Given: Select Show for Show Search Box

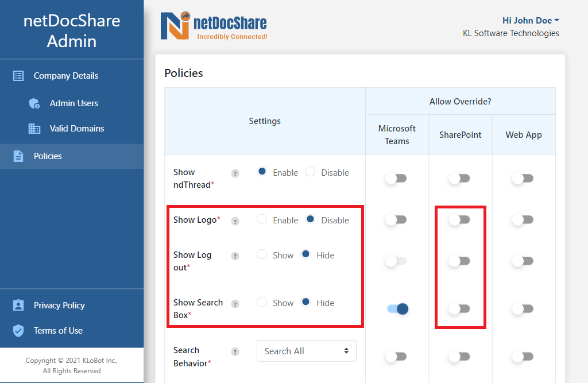Looking at the screenshot, I should click(x=262, y=301).
